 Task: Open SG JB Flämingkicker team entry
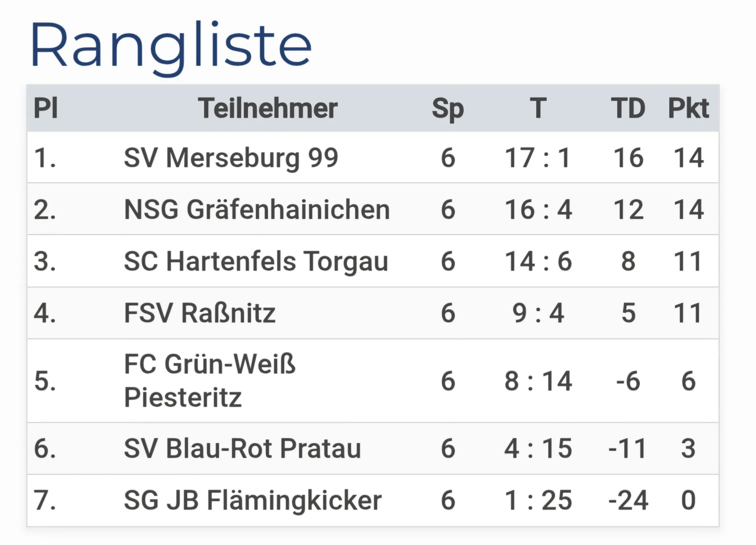252,500
